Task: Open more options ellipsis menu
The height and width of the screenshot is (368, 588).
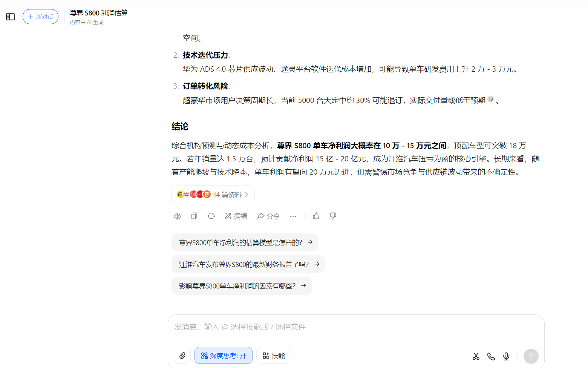Action: [293, 216]
